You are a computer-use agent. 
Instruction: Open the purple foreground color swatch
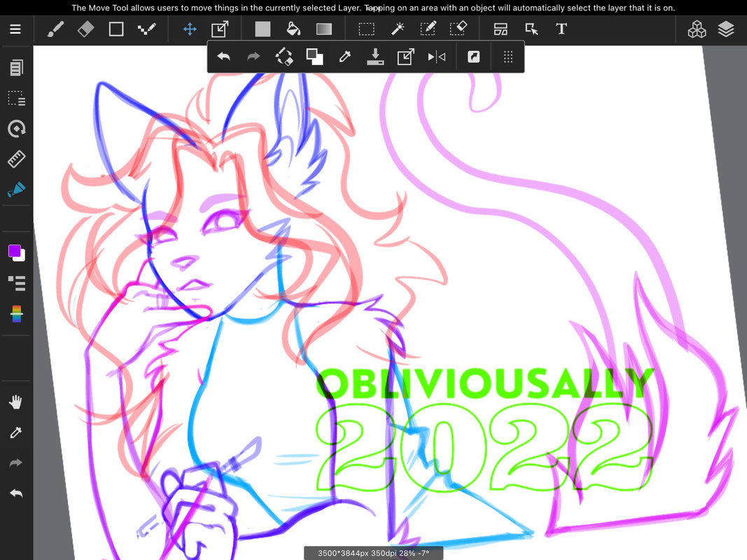point(14,251)
